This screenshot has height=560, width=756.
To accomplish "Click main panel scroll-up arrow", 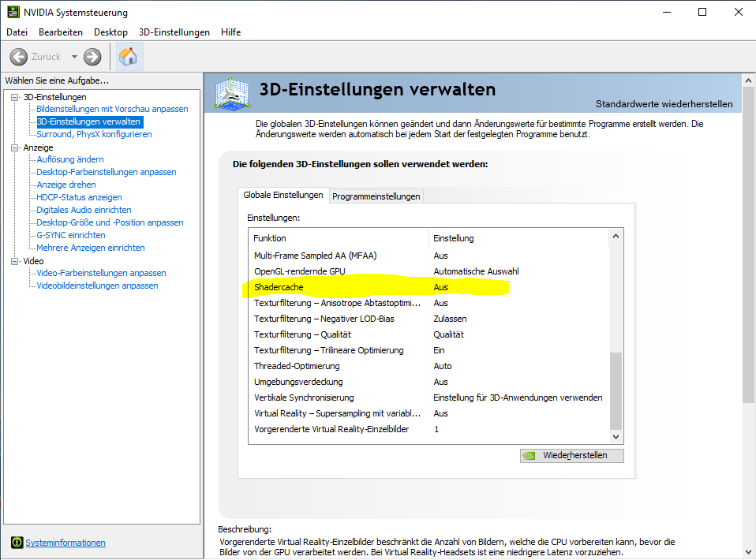I will pos(748,80).
